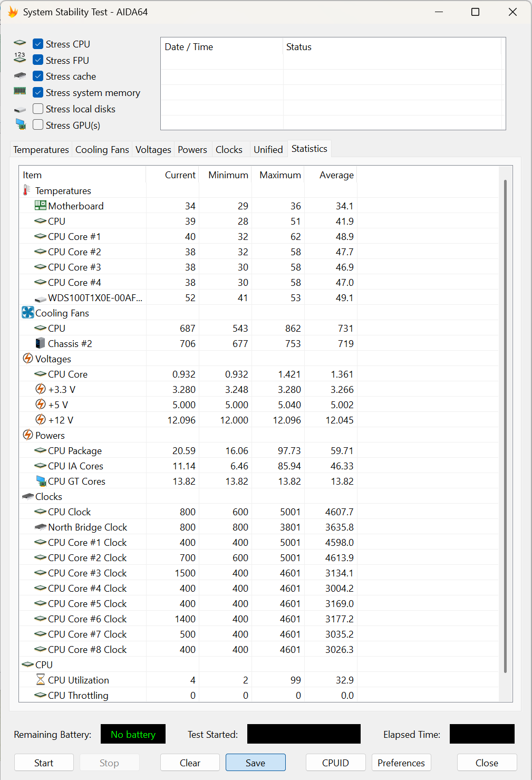
Task: Click the Stress system memory RAM icon
Action: [20, 91]
